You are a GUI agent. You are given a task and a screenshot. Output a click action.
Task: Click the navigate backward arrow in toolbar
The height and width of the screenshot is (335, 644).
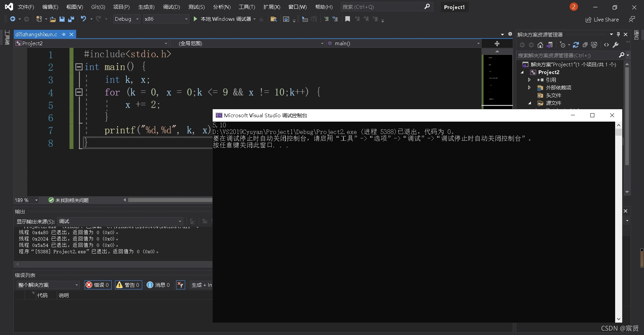pos(13,19)
